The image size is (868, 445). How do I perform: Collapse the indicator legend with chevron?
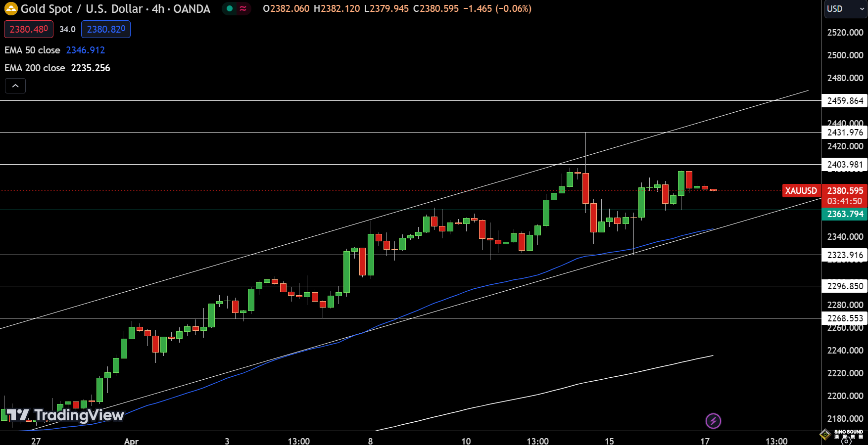tap(15, 86)
